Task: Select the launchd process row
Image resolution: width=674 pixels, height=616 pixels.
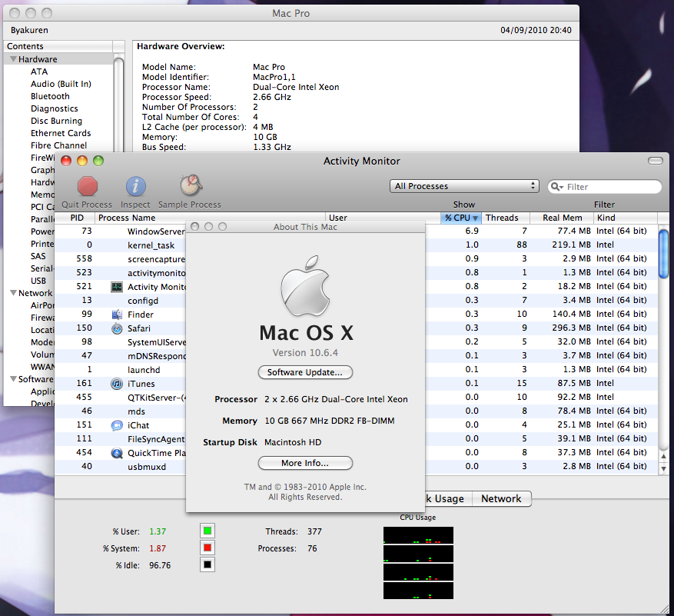Action: 357,369
